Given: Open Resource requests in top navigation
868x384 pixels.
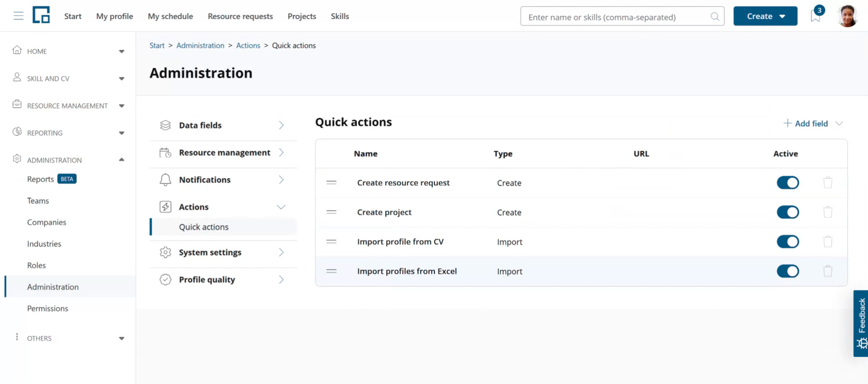Looking at the screenshot, I should click(240, 16).
